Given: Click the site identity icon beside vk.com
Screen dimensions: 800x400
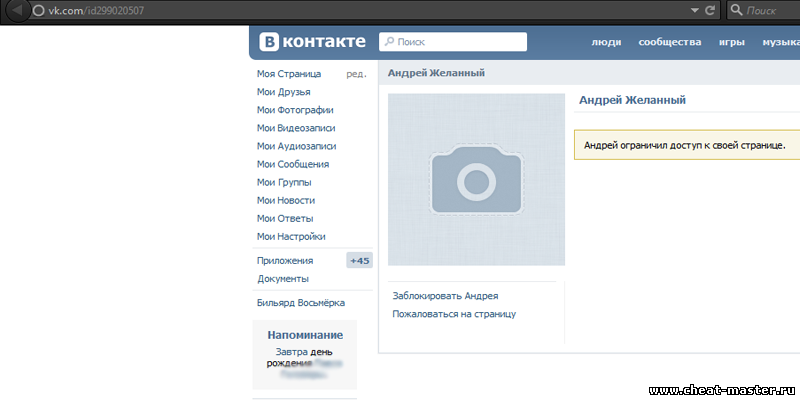Looking at the screenshot, I should (38, 10).
